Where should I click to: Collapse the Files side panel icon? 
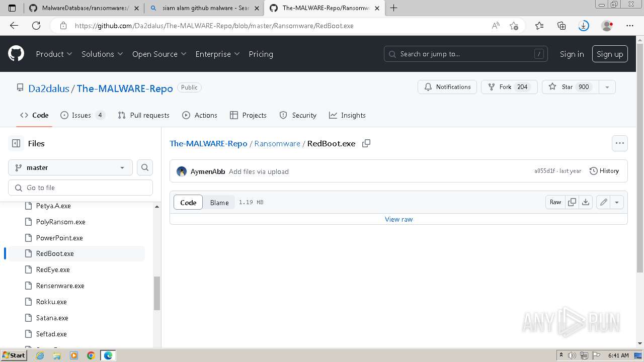(16, 143)
